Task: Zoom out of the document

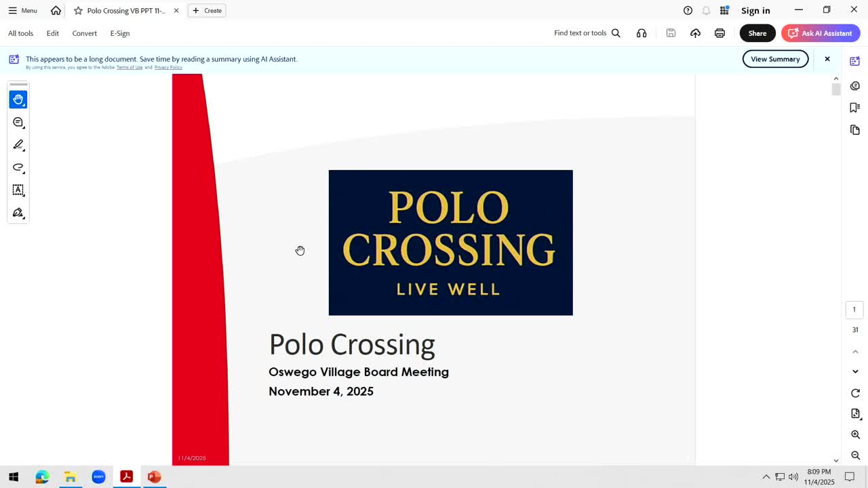Action: pyautogui.click(x=855, y=455)
